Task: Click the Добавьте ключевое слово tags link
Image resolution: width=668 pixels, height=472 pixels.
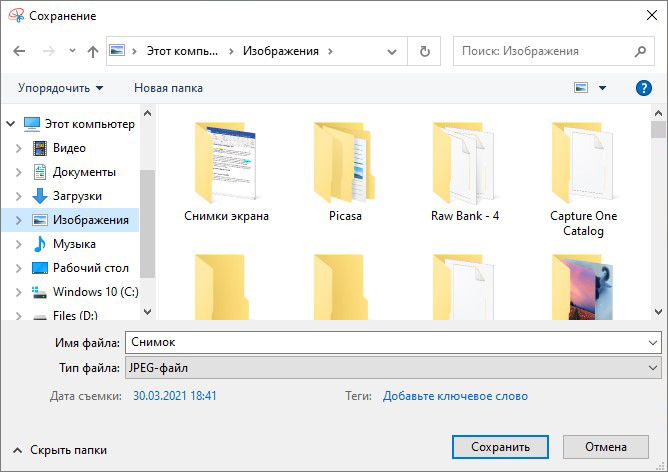Action: pyautogui.click(x=455, y=396)
